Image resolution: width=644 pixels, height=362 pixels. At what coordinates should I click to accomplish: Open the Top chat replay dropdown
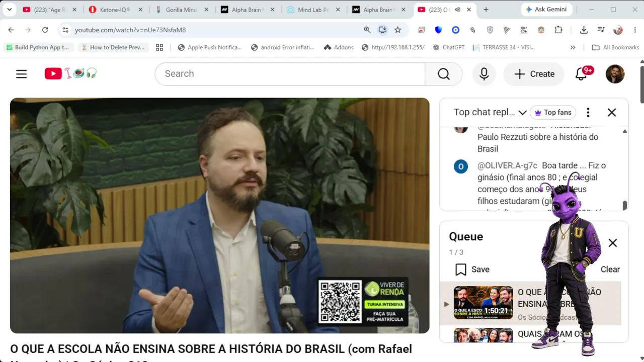pyautogui.click(x=490, y=113)
